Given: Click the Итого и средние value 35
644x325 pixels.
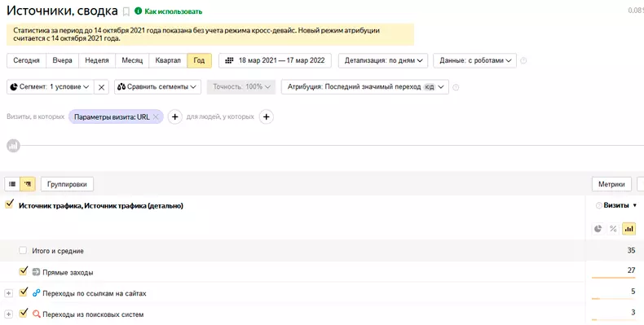Looking at the screenshot, I should 631,250.
